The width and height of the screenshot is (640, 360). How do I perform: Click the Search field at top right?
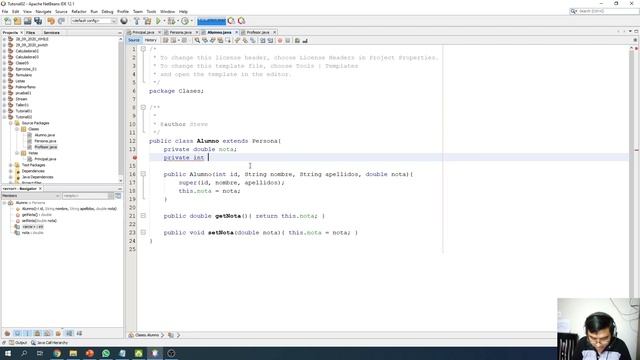point(604,11)
